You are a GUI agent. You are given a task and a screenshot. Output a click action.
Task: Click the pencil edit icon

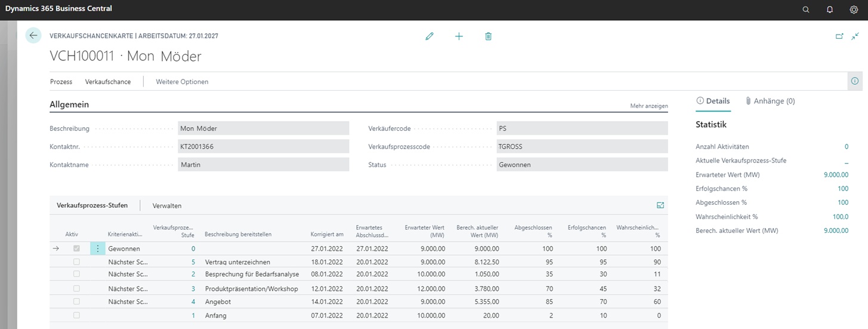430,36
